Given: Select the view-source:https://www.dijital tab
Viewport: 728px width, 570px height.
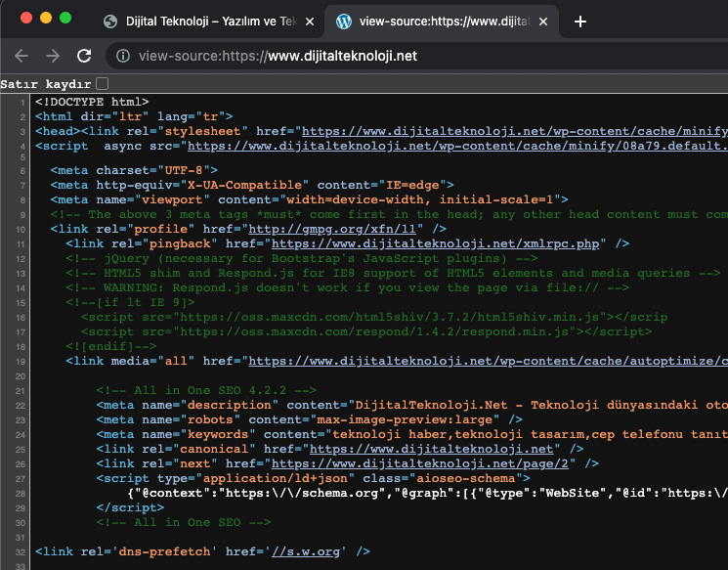Looking at the screenshot, I should click(444, 22).
